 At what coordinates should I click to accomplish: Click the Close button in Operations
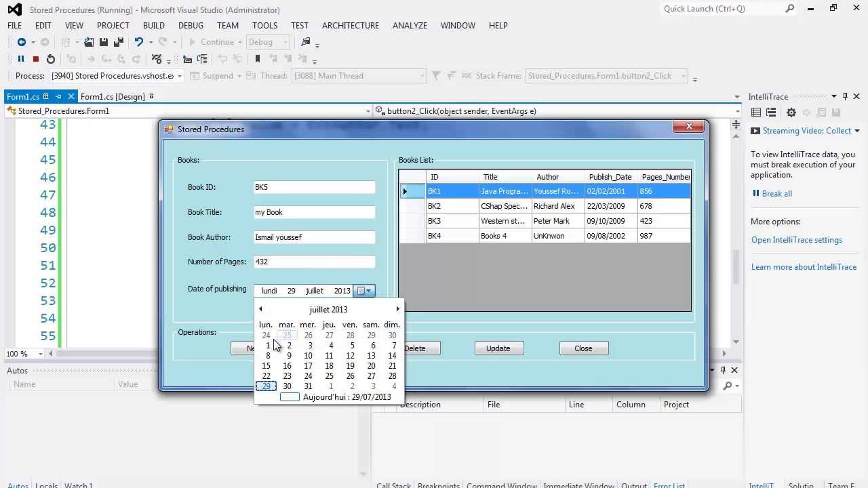click(x=584, y=348)
